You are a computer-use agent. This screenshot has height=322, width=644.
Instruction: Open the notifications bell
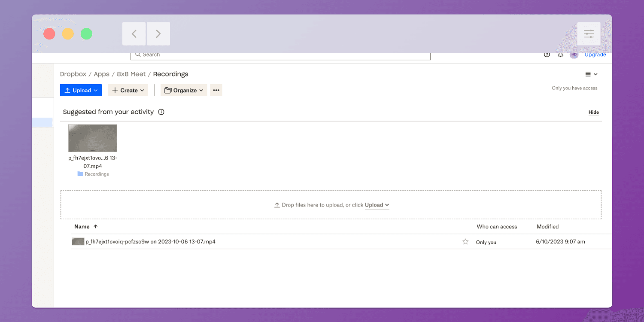click(x=560, y=55)
